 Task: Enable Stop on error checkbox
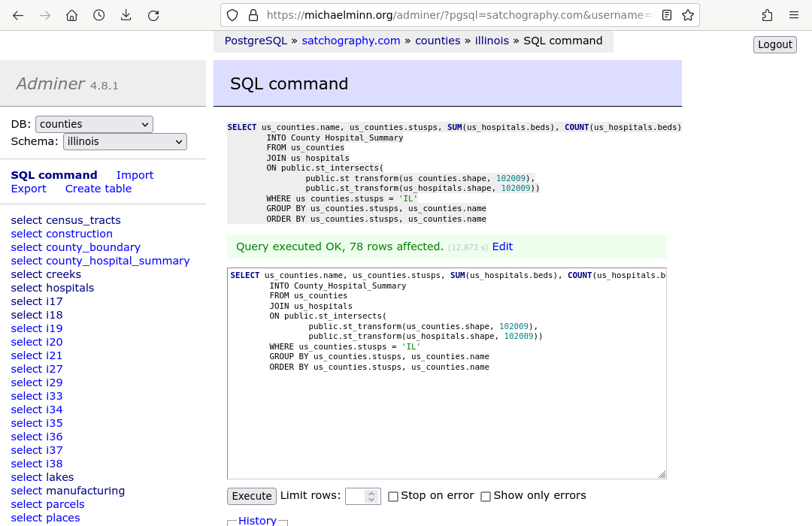pos(393,497)
